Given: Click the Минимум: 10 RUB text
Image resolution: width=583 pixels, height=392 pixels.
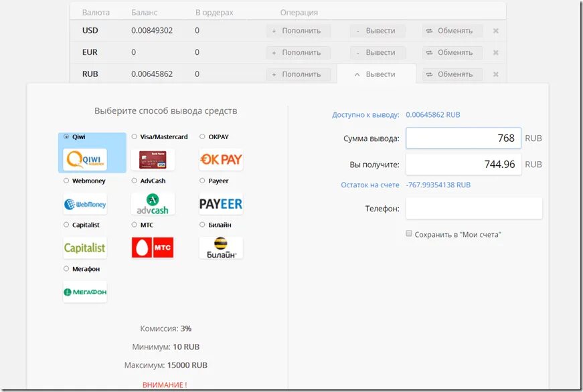Looking at the screenshot, I should point(166,347).
